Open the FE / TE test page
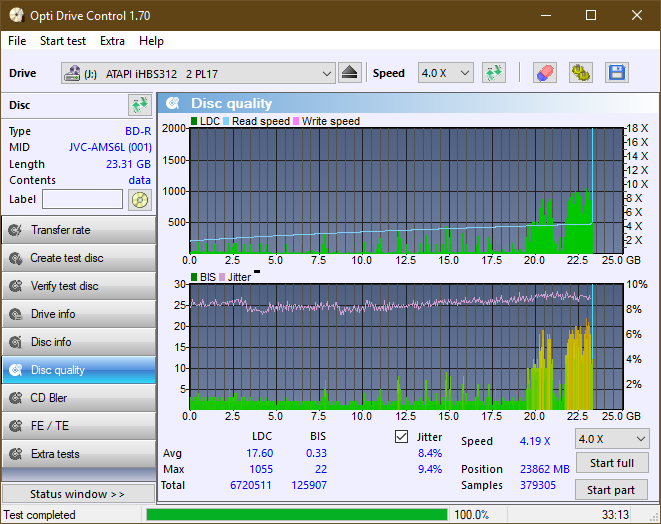Viewport: 661px width, 524px height. coord(79,426)
